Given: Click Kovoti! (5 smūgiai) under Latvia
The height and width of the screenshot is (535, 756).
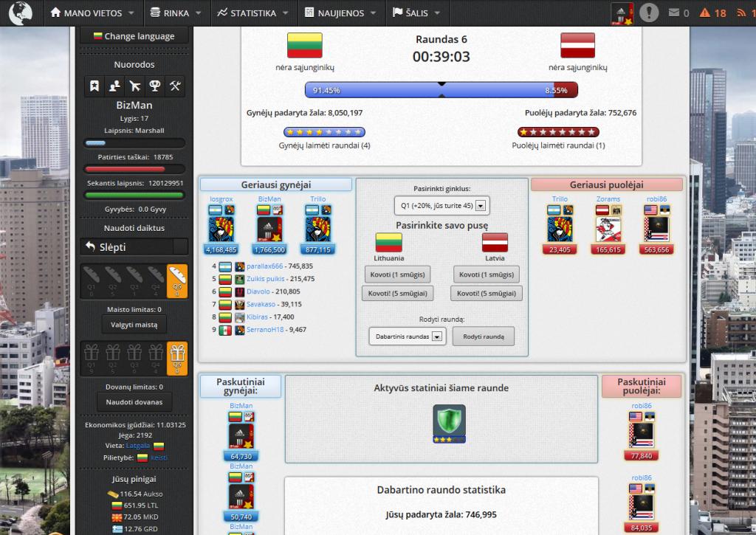Looking at the screenshot, I should coord(487,294).
